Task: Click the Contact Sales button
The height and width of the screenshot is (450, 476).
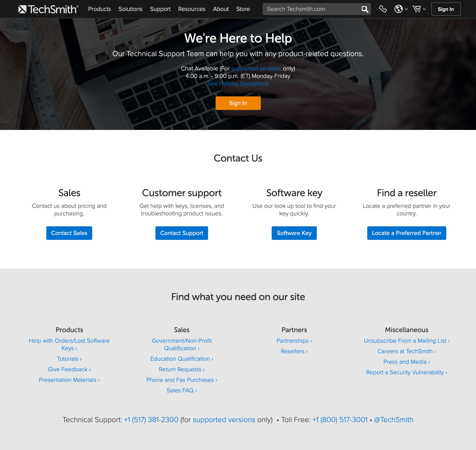Action: pos(69,233)
